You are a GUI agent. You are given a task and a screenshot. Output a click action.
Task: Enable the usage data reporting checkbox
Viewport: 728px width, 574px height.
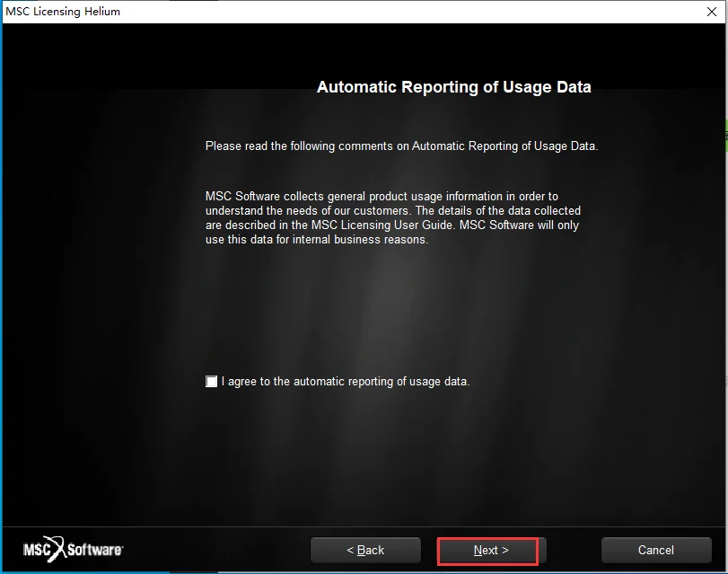coord(211,382)
